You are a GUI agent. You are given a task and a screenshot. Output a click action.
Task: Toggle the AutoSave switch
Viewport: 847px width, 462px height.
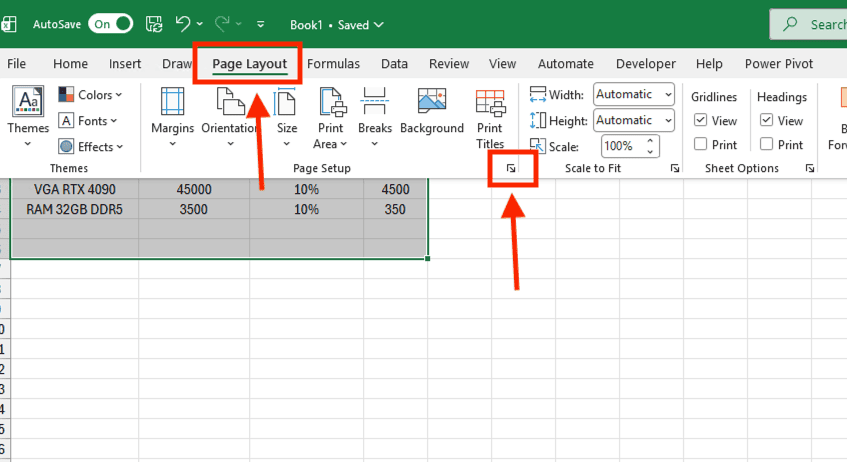pyautogui.click(x=111, y=24)
